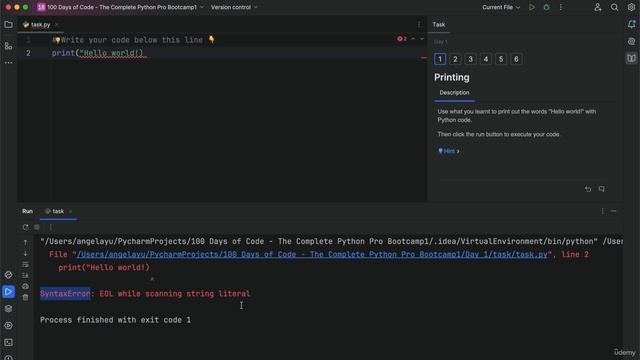This screenshot has width=640, height=360.
Task: Click the Run panel label
Action: [27, 211]
